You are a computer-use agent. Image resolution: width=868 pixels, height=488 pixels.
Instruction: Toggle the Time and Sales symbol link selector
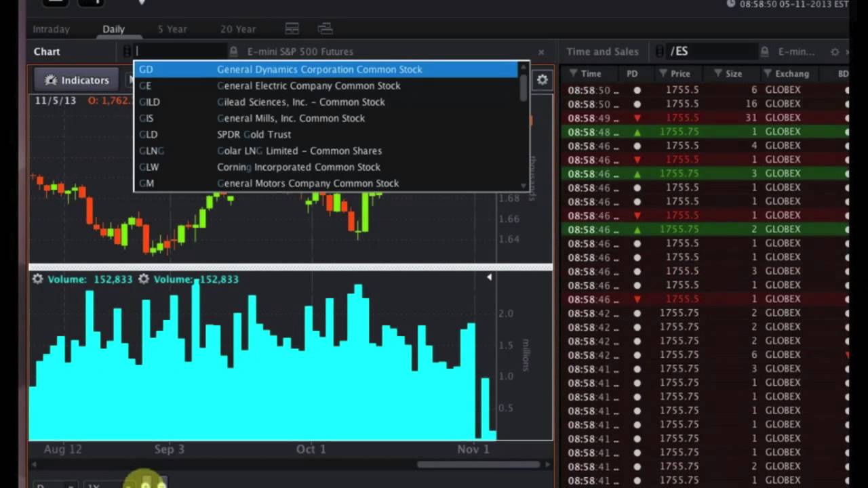click(x=659, y=52)
